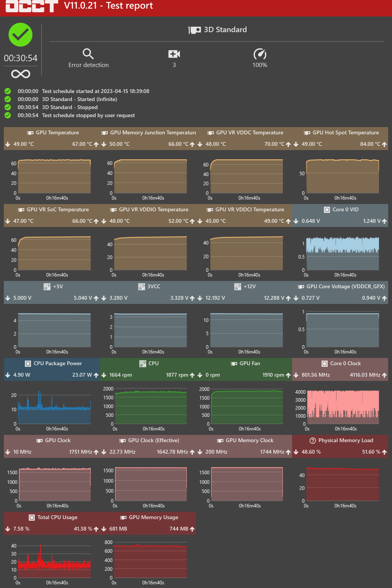
Task: Click the down arrow by GPU Temperature 49.00 °C
Action: click(x=8, y=144)
